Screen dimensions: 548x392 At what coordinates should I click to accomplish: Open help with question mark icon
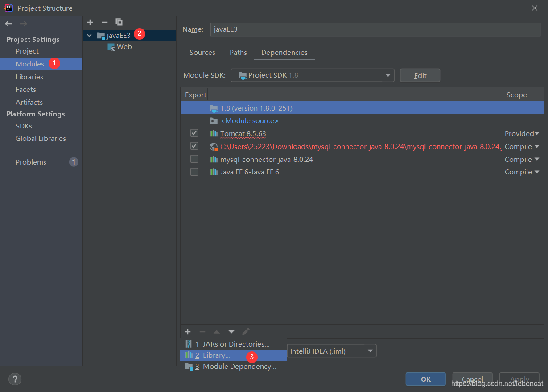coord(15,379)
